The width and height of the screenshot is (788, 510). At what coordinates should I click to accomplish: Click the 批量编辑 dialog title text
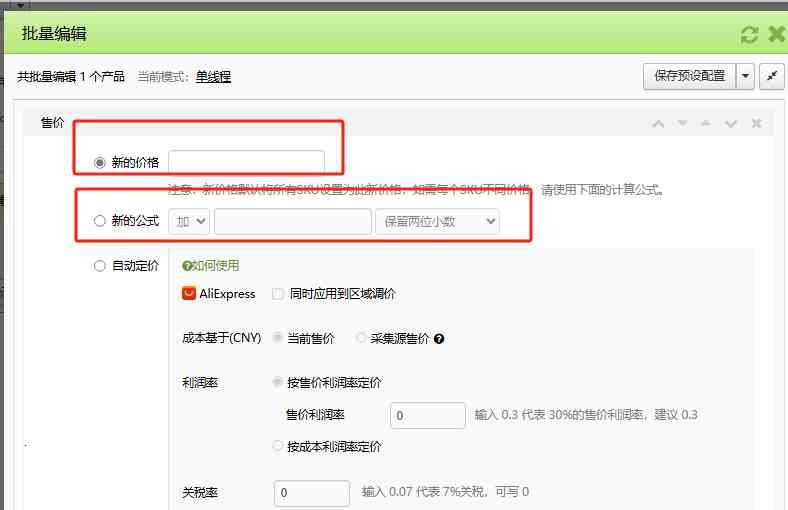[x=54, y=34]
